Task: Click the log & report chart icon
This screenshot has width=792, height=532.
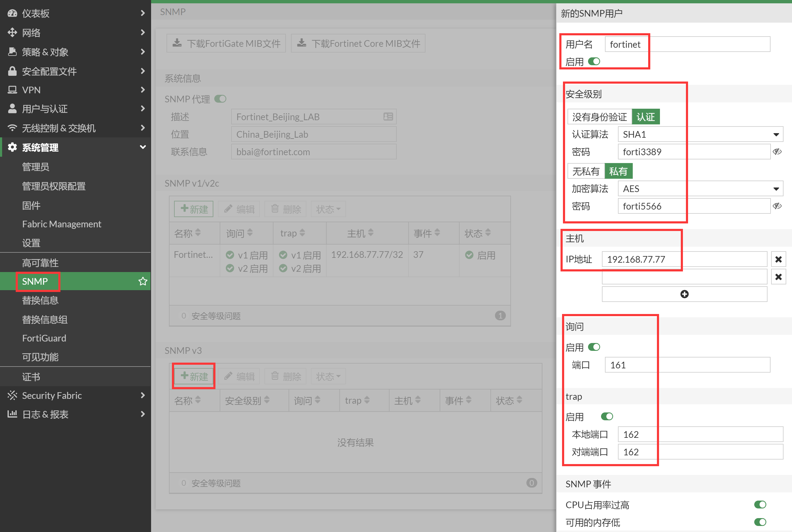Action: 12,414
